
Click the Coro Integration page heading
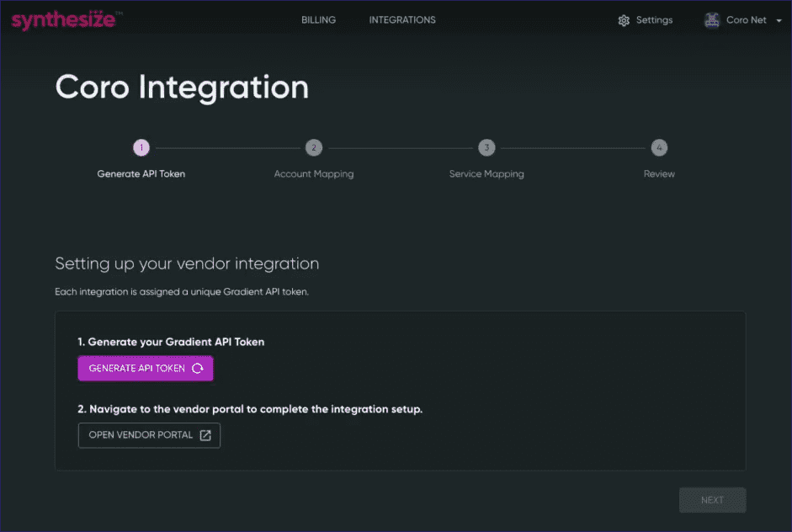pyautogui.click(x=182, y=87)
